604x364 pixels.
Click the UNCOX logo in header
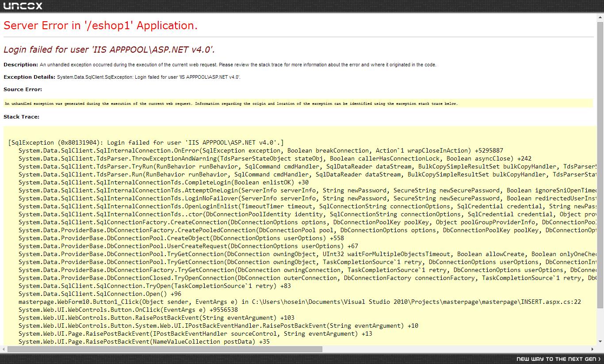click(x=23, y=6)
